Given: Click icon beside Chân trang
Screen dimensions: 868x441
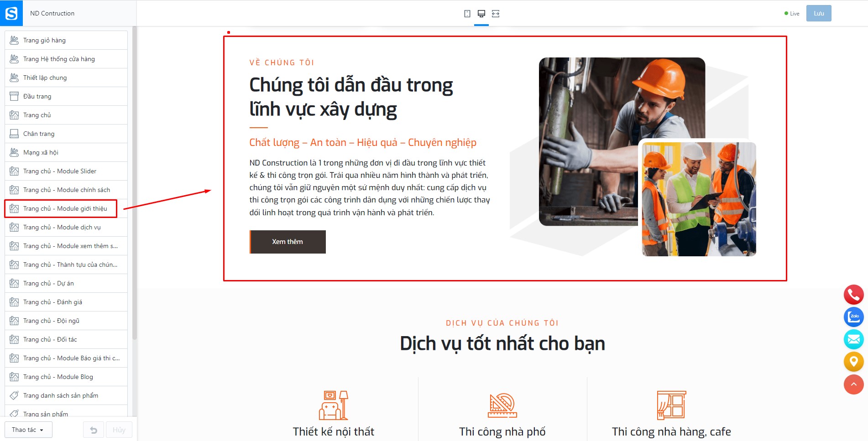Looking at the screenshot, I should (x=14, y=134).
